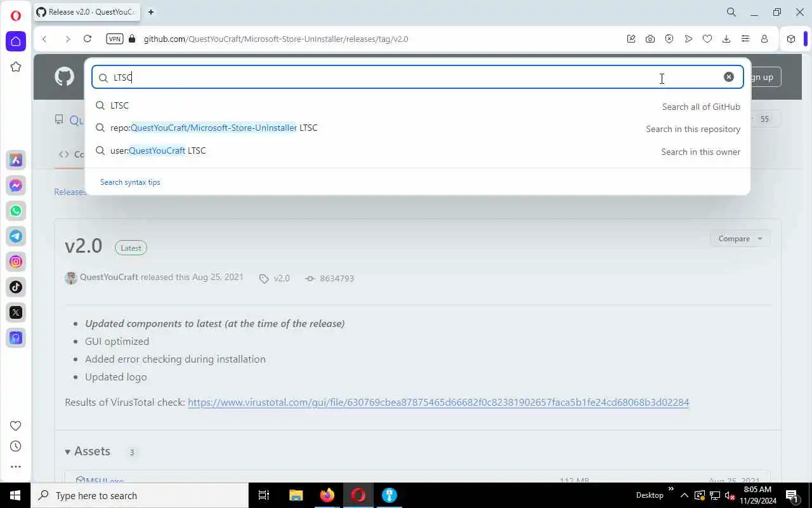812x508 pixels.
Task: Toggle the VPN badge
Action: pos(114,39)
